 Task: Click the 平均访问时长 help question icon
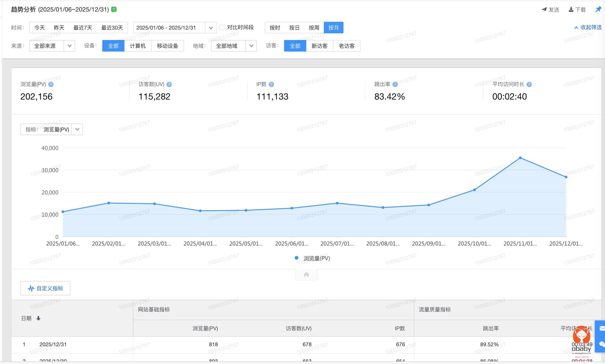[529, 84]
